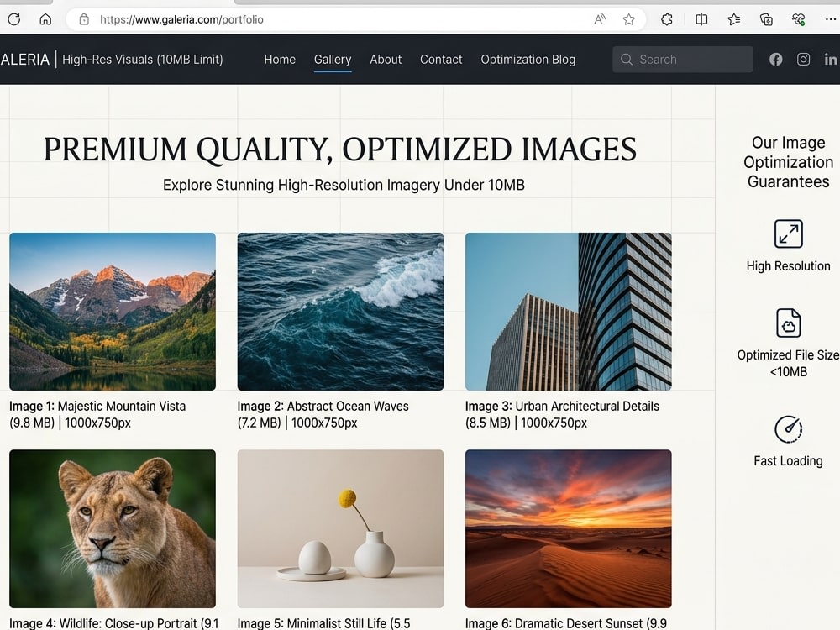Open the Majestic Mountain Vista thumbnail
Screen dimensions: 840x630
coord(113,312)
